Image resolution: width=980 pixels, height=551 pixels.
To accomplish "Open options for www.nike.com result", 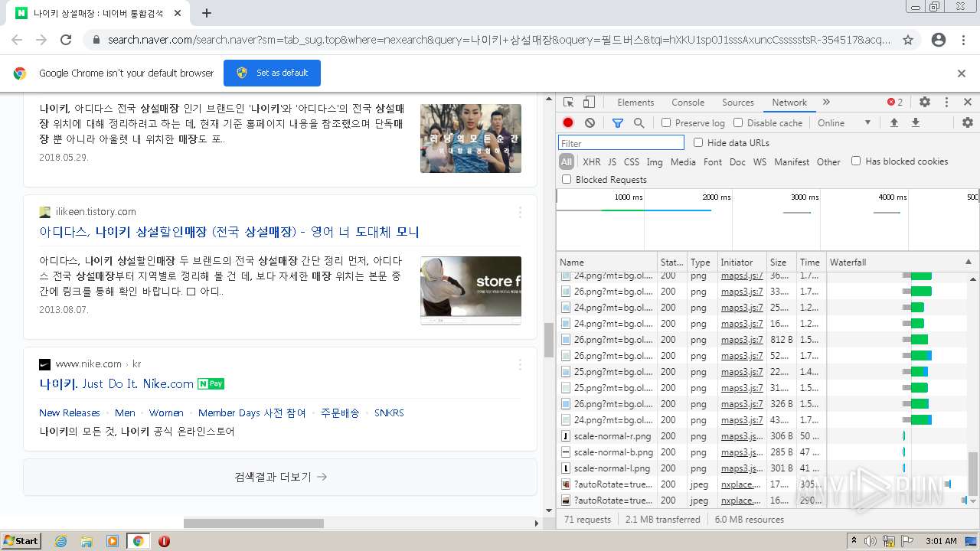I will click(521, 364).
